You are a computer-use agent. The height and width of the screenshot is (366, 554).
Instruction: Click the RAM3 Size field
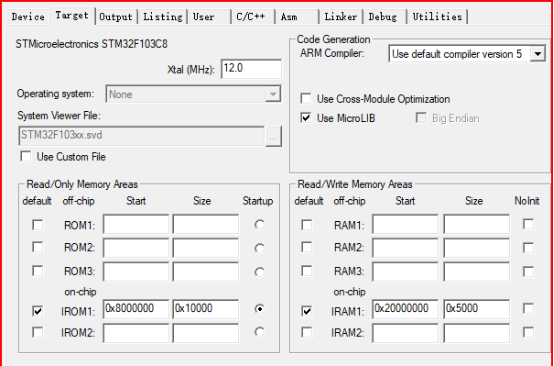point(477,271)
